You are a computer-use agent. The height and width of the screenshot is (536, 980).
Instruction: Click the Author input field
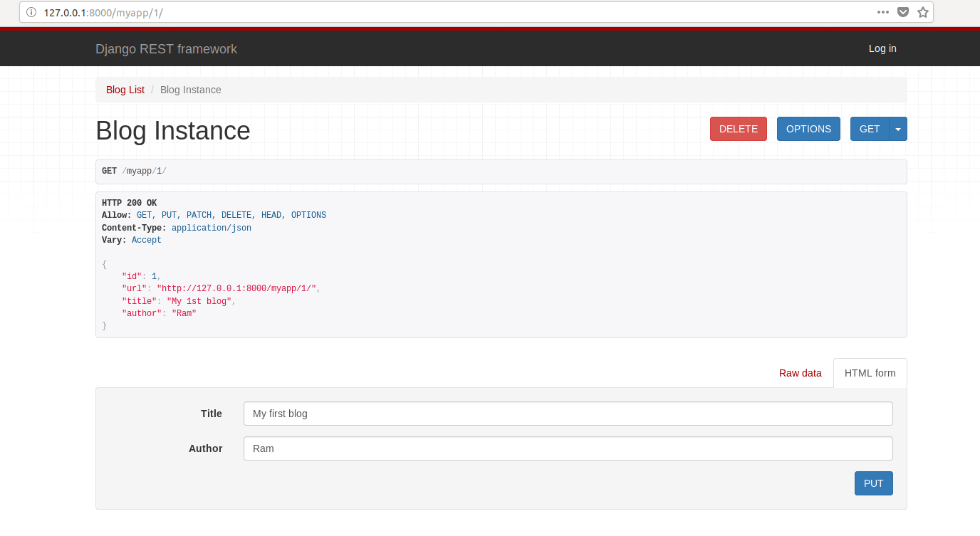[x=568, y=448]
